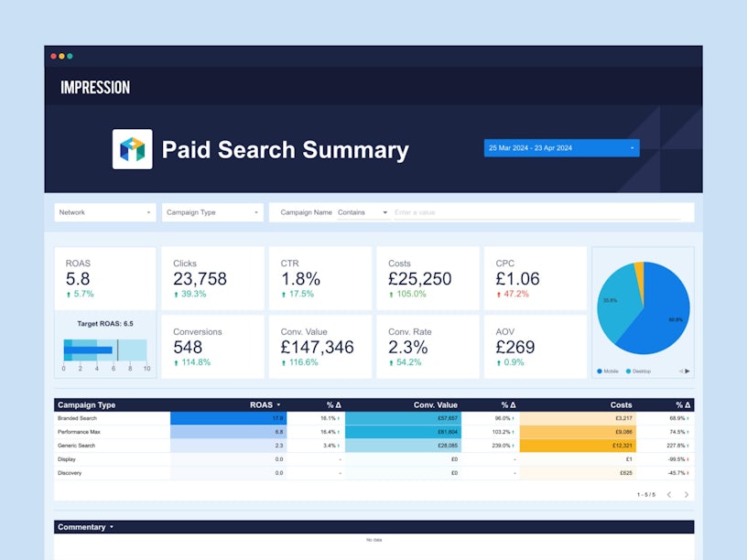This screenshot has height=560, width=747.
Task: Toggle Mobile series in pie legend
Action: pyautogui.click(x=612, y=371)
